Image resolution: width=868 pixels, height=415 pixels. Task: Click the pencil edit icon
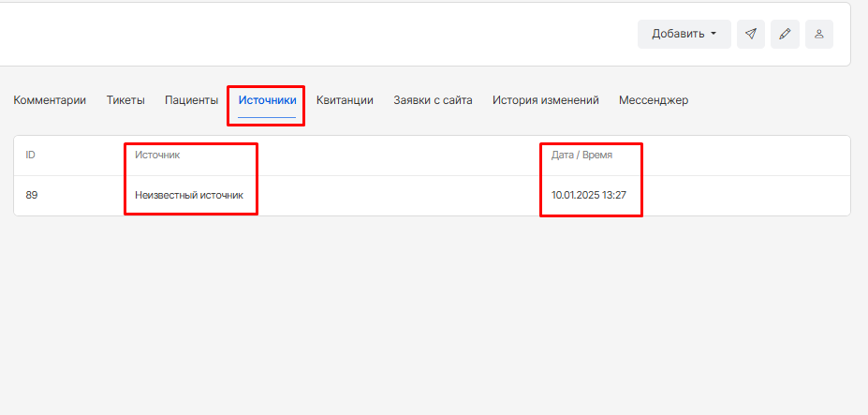click(x=785, y=34)
